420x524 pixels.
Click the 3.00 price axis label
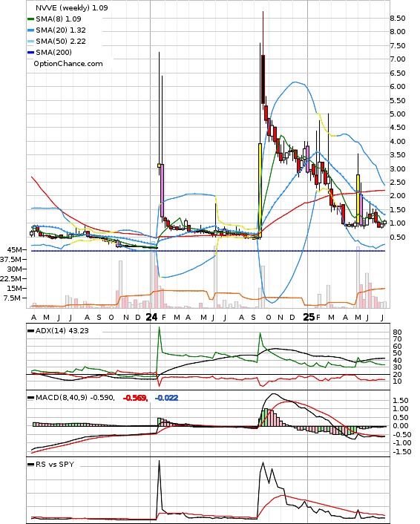[x=398, y=168]
